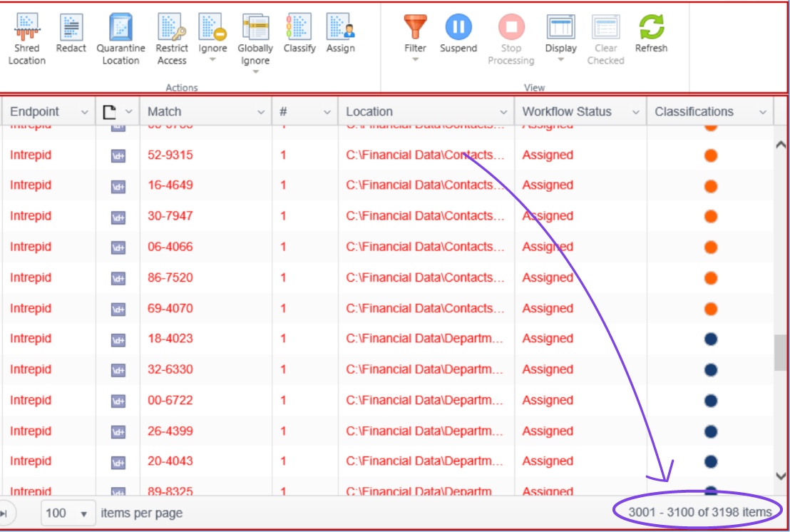This screenshot has width=790, height=532.
Task: Click the Ignore icon
Action: 212,26
